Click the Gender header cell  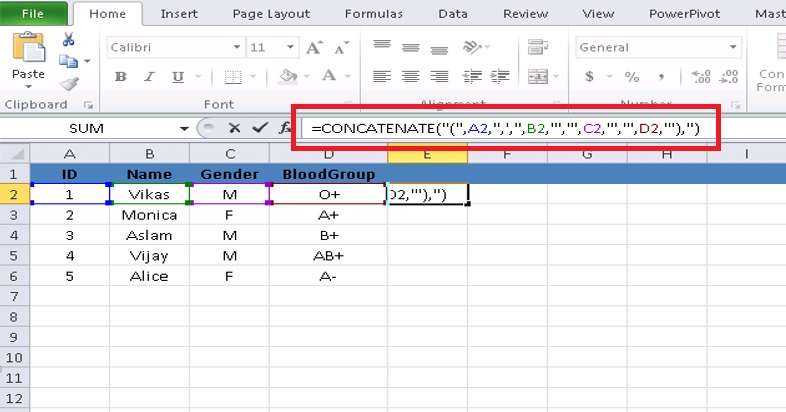[230, 174]
